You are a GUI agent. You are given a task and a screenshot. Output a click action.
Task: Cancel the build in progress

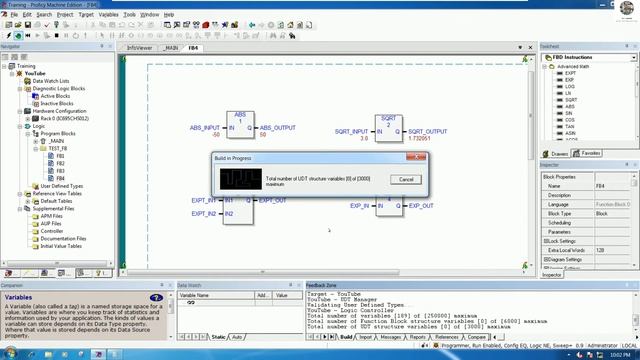point(406,180)
